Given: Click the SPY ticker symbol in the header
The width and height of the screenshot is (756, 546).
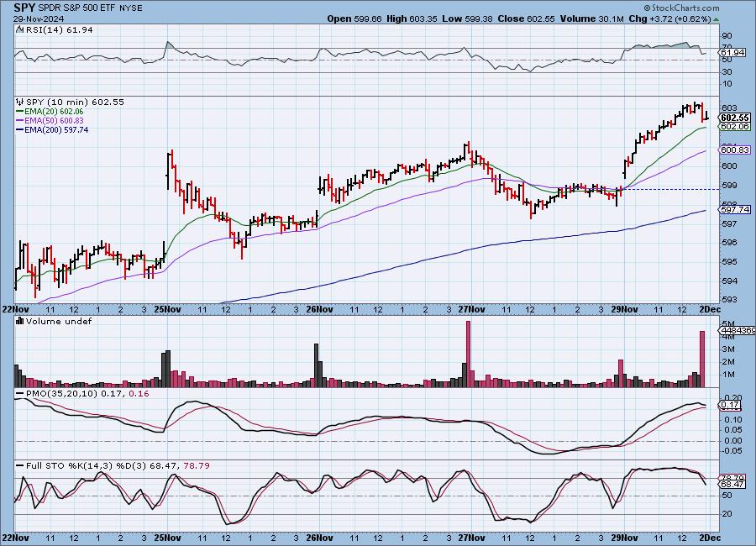Looking at the screenshot, I should point(24,8).
